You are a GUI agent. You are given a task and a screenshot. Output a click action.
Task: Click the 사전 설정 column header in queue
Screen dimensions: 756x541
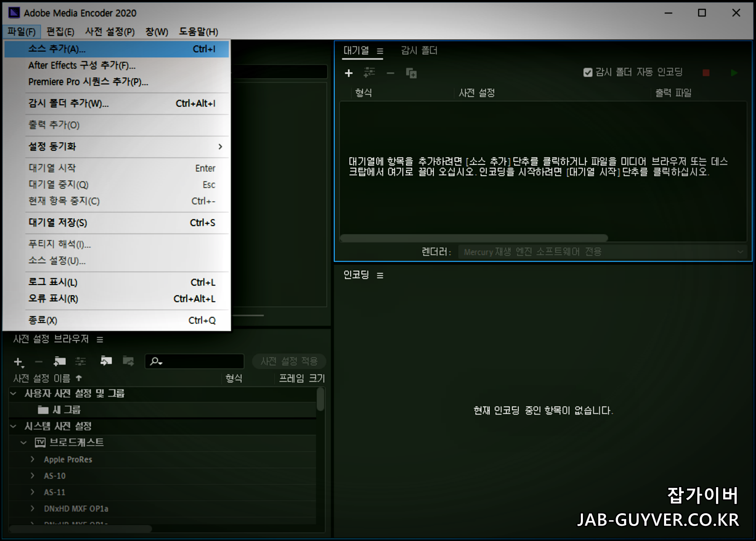477,93
